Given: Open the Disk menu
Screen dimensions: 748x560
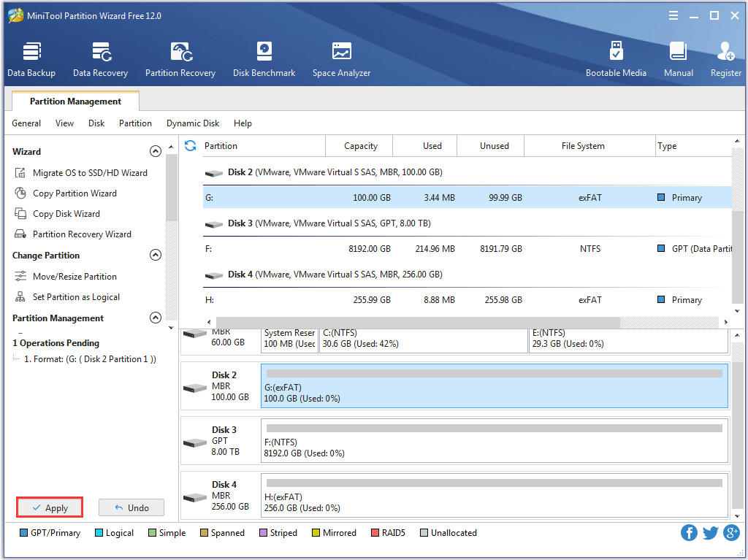Looking at the screenshot, I should [x=96, y=123].
